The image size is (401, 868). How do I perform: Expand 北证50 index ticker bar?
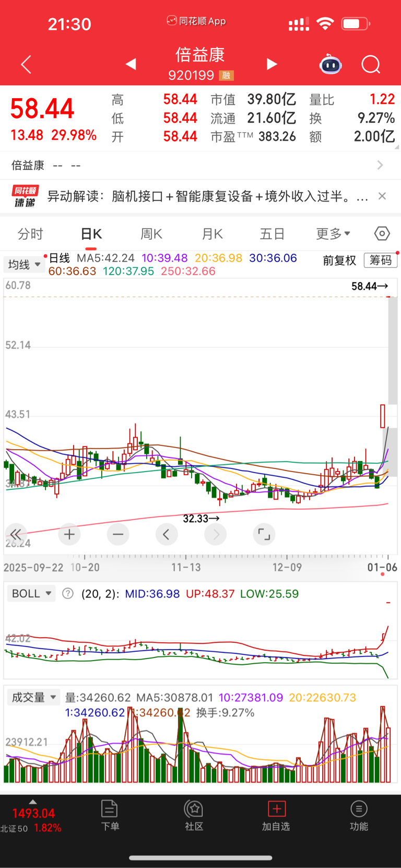(31, 816)
